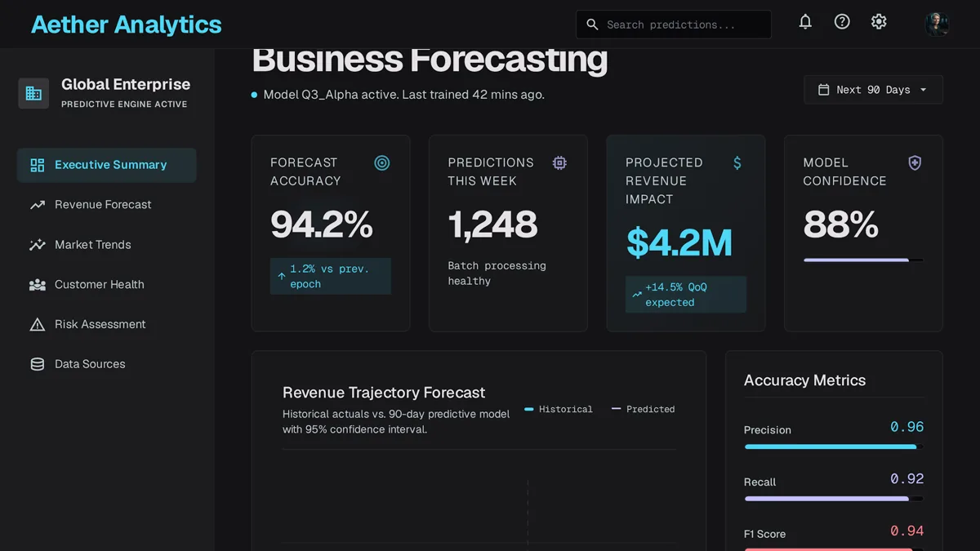The image size is (980, 551).
Task: Open the settings gear icon
Action: (879, 22)
